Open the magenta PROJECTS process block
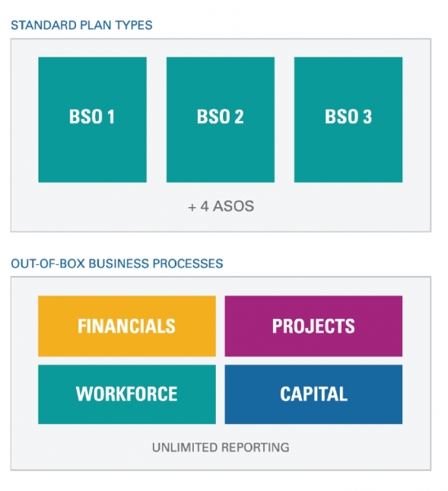The image size is (448, 491). [313, 326]
